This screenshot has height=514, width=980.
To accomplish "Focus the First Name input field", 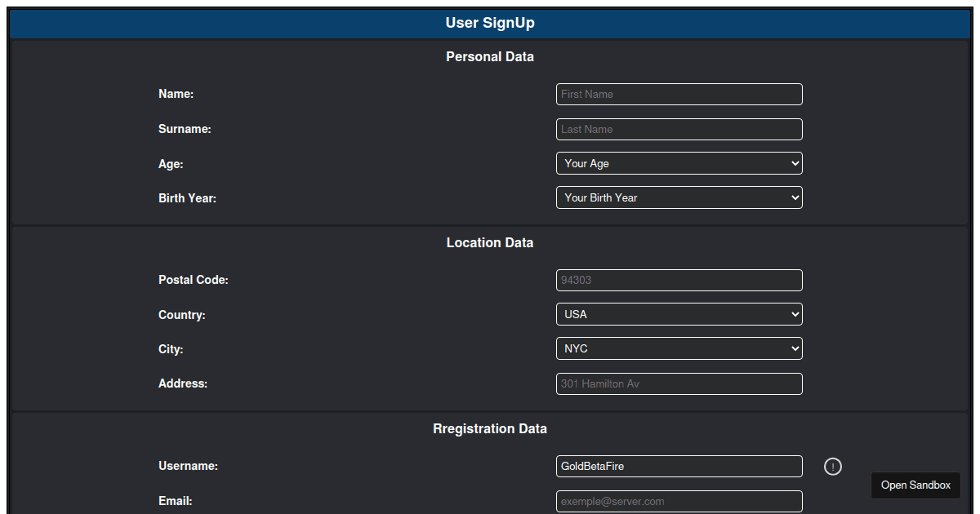I will pyautogui.click(x=679, y=94).
